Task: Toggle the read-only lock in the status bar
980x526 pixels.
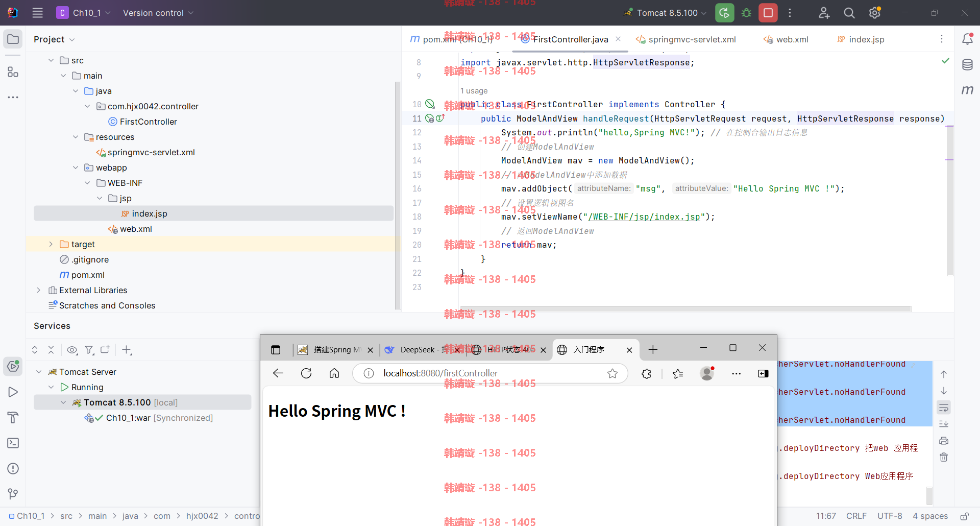Action: point(964,516)
